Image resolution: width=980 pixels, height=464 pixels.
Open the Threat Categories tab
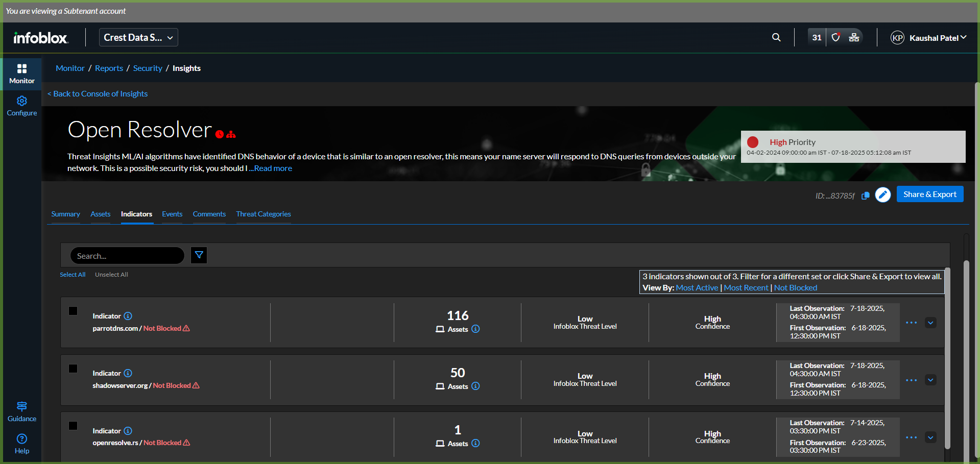264,214
